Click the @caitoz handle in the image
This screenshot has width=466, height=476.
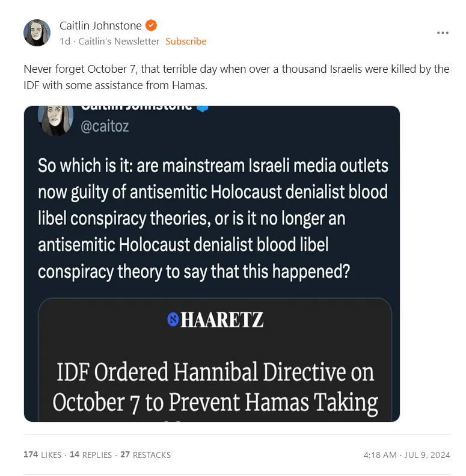[105, 126]
